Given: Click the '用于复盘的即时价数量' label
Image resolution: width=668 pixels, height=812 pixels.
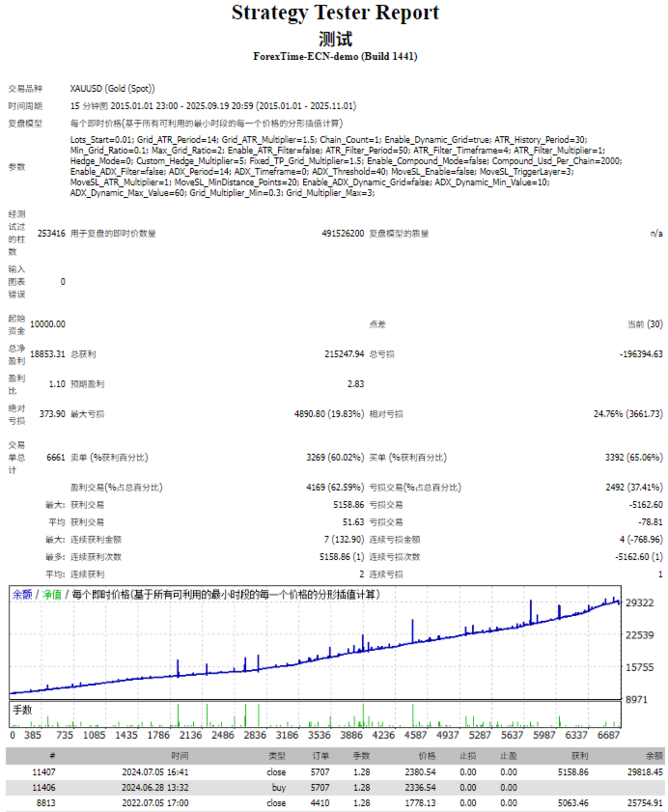Looking at the screenshot, I should [113, 234].
